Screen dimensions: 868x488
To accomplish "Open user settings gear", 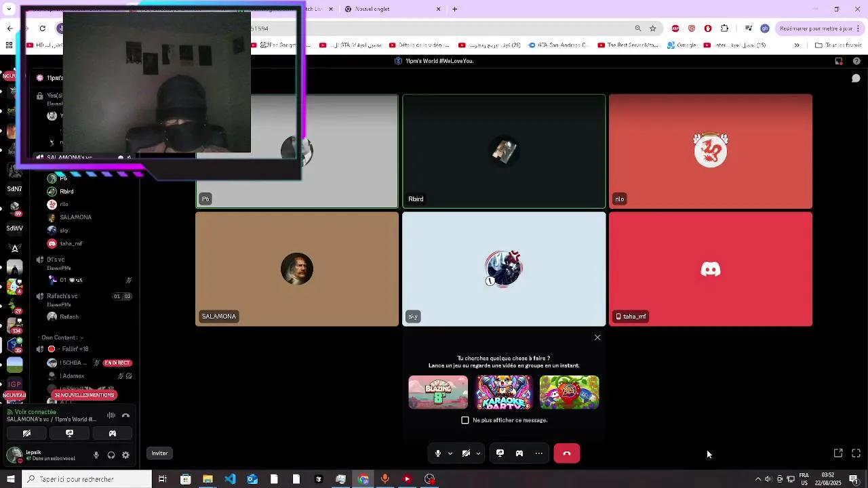I will click(x=125, y=455).
